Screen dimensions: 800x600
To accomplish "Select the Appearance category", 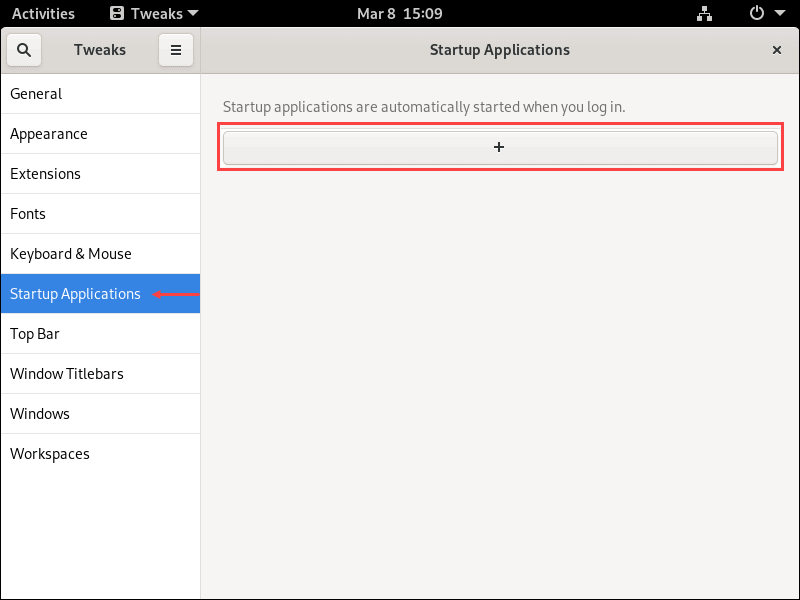I will [101, 134].
